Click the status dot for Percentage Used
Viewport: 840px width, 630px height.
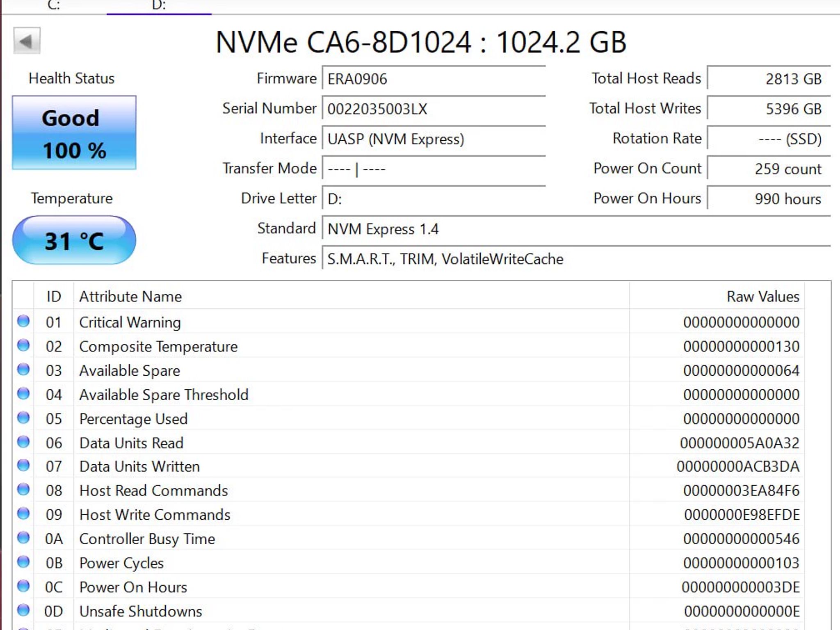(x=23, y=418)
